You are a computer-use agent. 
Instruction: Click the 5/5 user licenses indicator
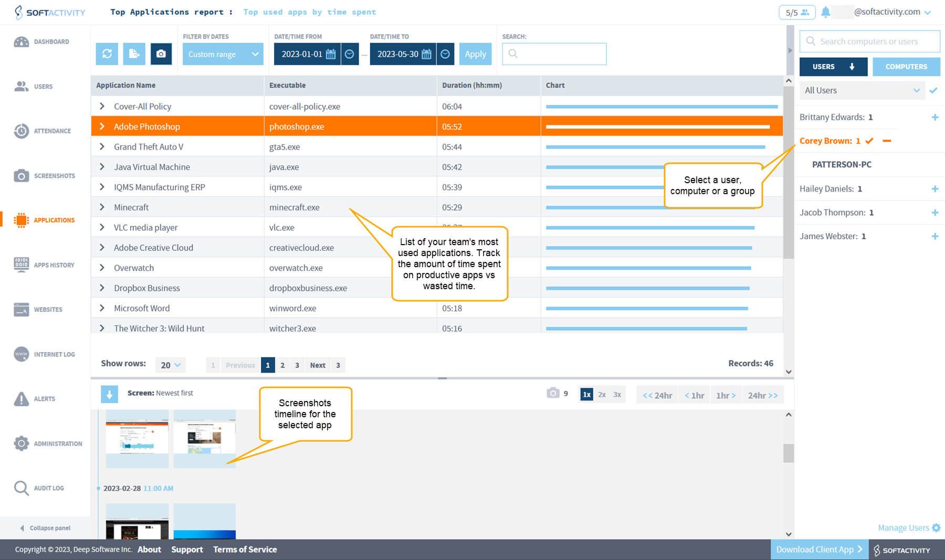pos(797,13)
